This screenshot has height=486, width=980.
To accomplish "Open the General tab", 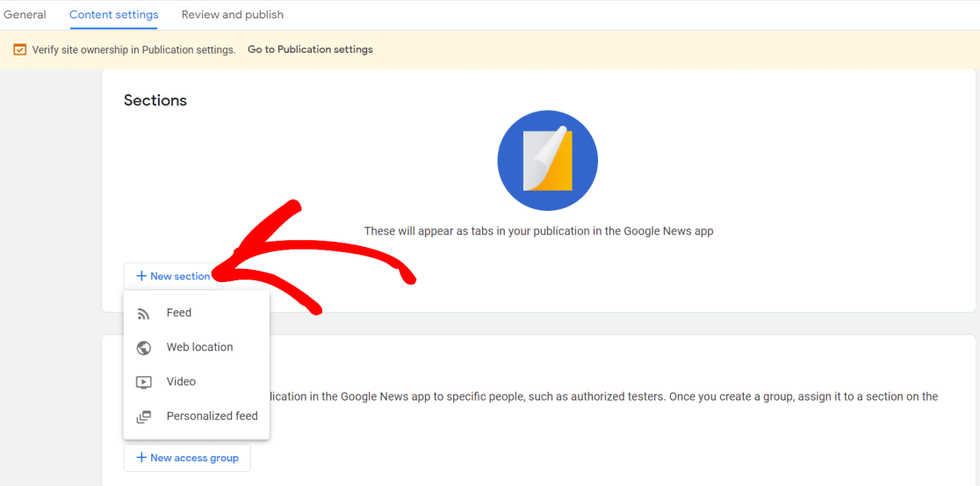I will coord(25,14).
